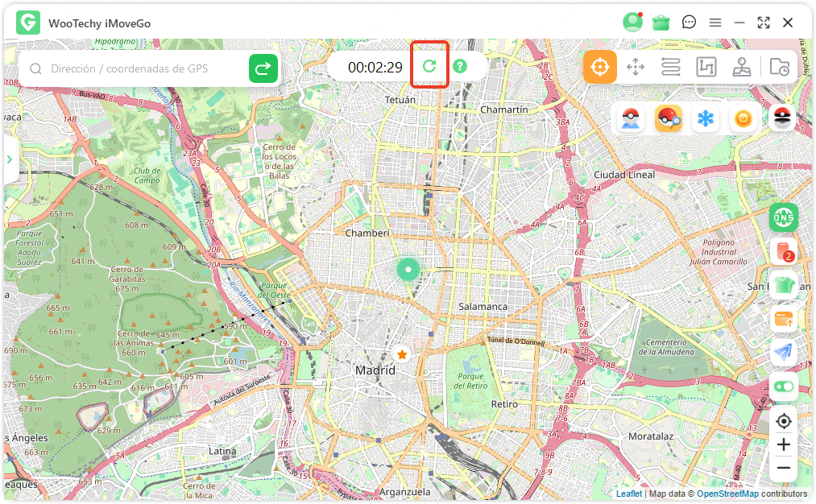816x504 pixels.
Task: Open the Pokéball search map icon
Action: pyautogui.click(x=668, y=119)
